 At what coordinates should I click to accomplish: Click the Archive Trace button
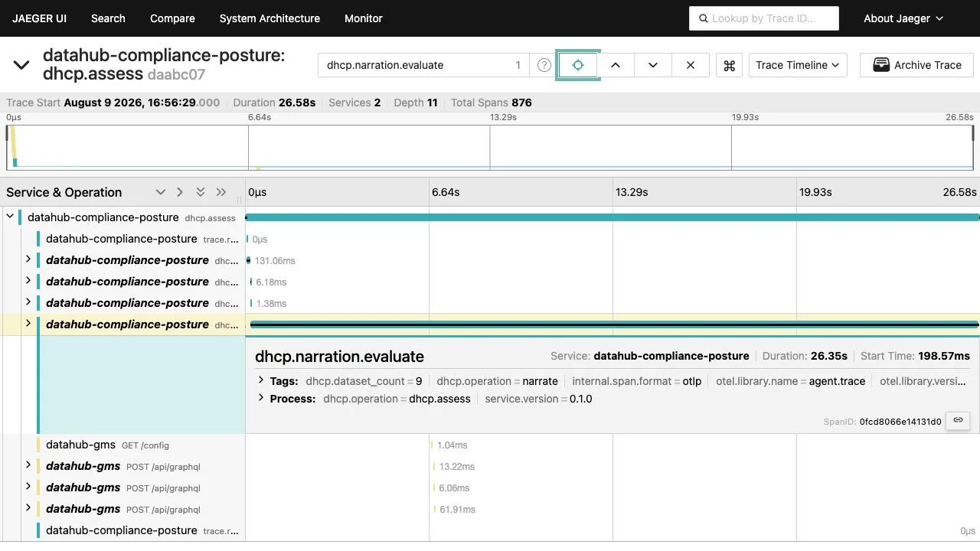(916, 65)
